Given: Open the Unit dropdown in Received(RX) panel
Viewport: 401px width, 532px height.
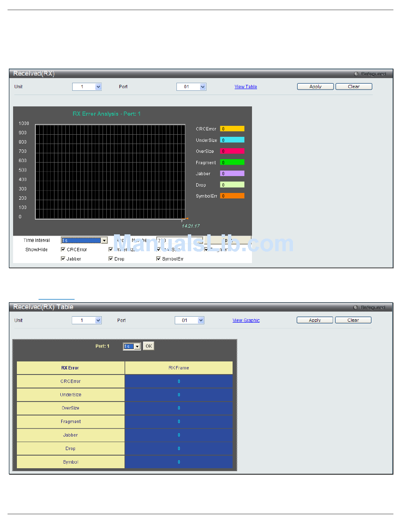Looking at the screenshot, I should pyautogui.click(x=87, y=87).
